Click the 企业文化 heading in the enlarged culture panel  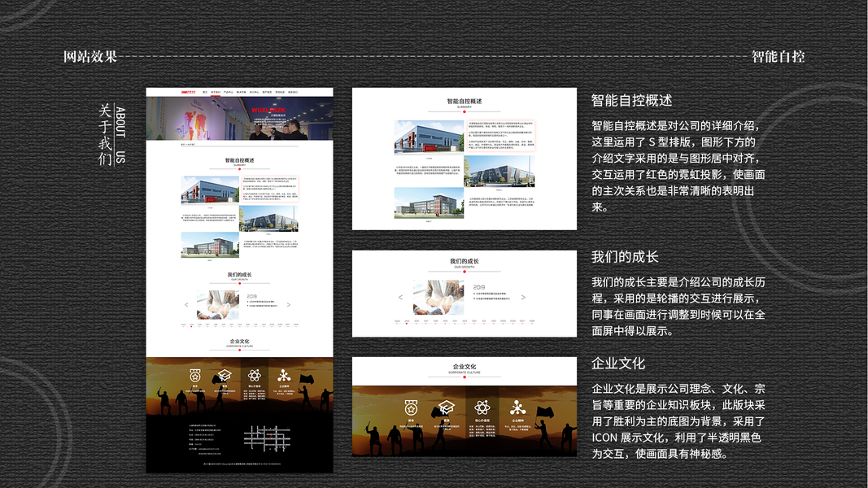[x=465, y=366]
